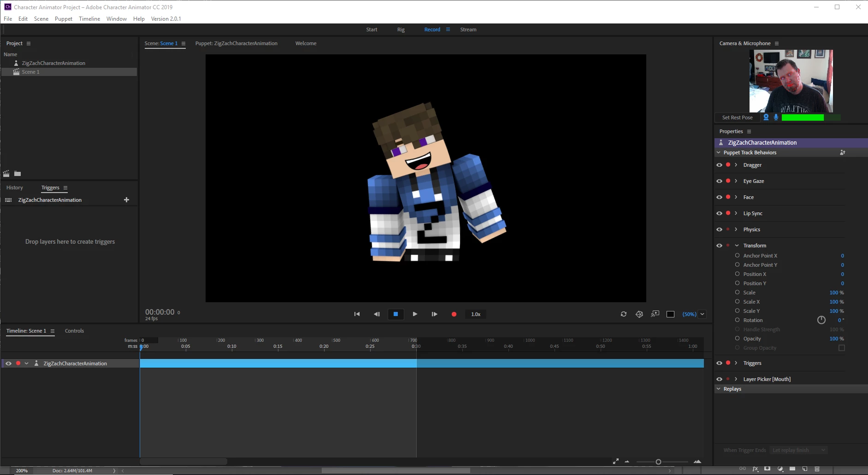Click the Start workspace
Viewport: 868px width, 475px height.
coord(372,29)
